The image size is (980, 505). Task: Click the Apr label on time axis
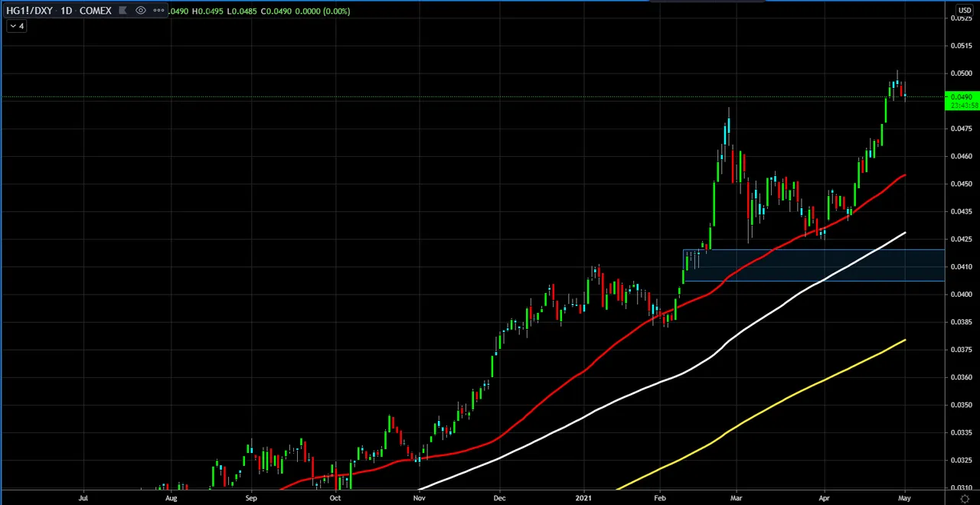(824, 498)
